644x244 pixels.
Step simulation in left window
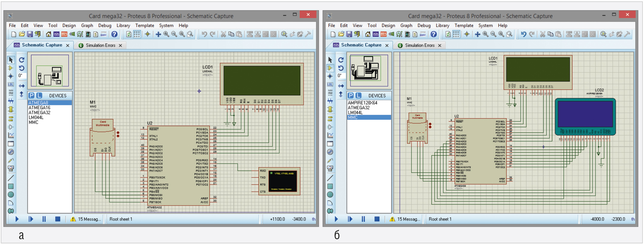31,219
